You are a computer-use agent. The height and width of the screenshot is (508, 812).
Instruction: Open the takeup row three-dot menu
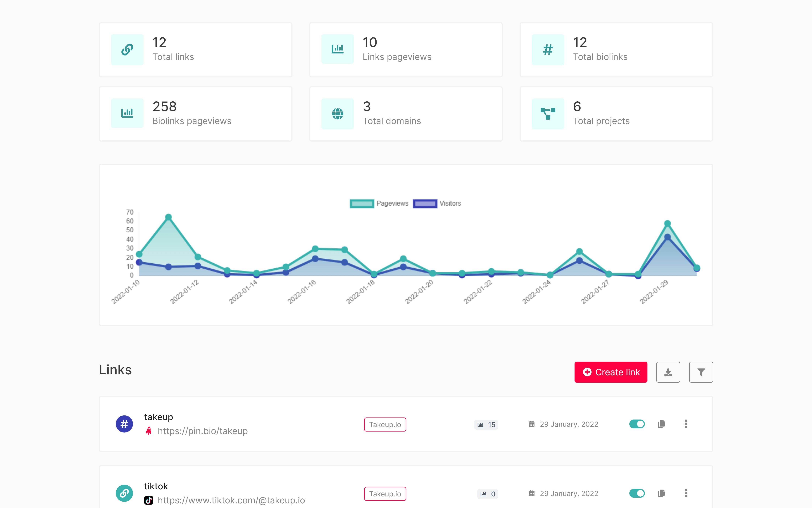[x=686, y=424]
